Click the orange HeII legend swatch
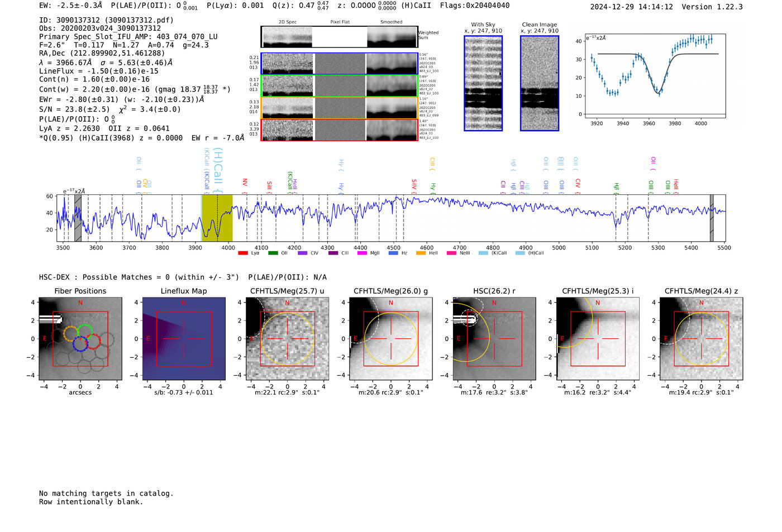Screen dimensions: 782x532 pos(421,253)
